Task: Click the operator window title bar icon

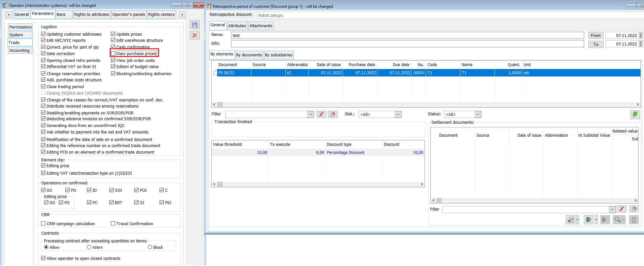Action: coord(5,5)
